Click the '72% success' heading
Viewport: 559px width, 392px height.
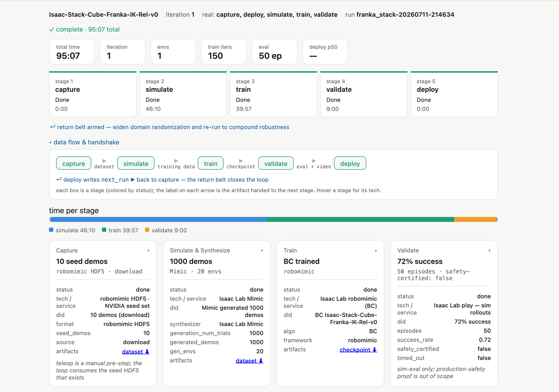coord(420,261)
